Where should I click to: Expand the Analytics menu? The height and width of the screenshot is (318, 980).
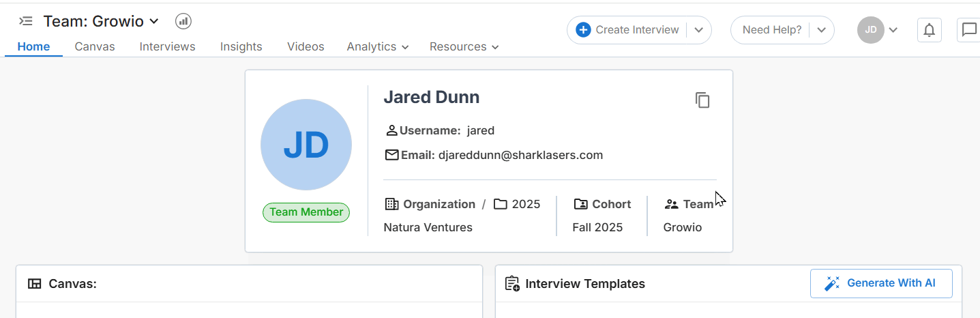pos(377,46)
